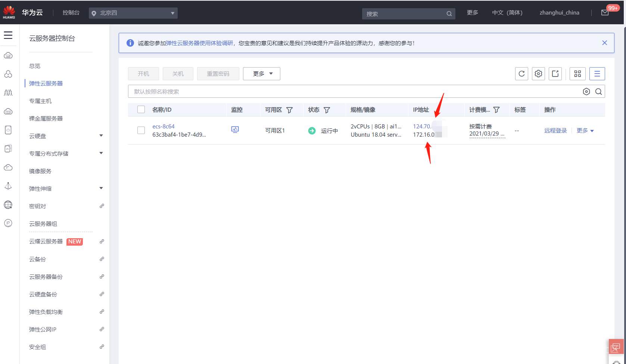Open the 弹性云服务器使用体验调研 survey link
Viewport: 626px width, 364px height.
[200, 43]
